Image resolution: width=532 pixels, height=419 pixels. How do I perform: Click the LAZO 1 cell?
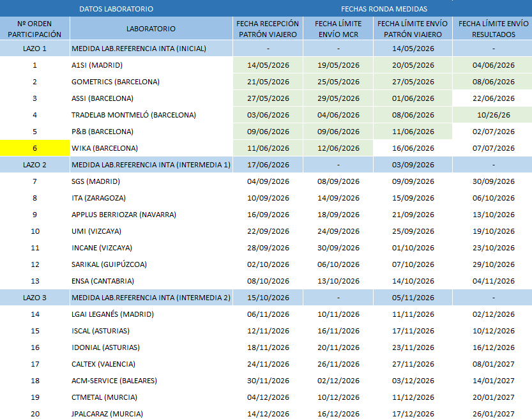[34, 49]
